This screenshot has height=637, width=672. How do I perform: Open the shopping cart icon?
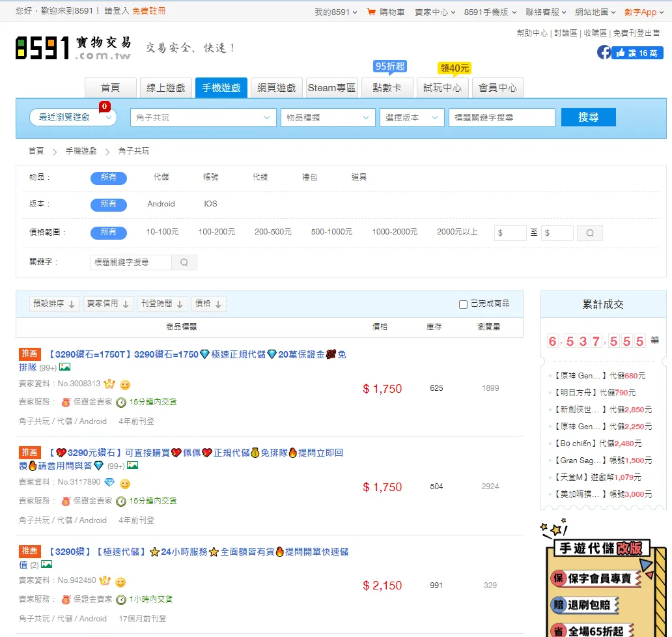tap(371, 12)
